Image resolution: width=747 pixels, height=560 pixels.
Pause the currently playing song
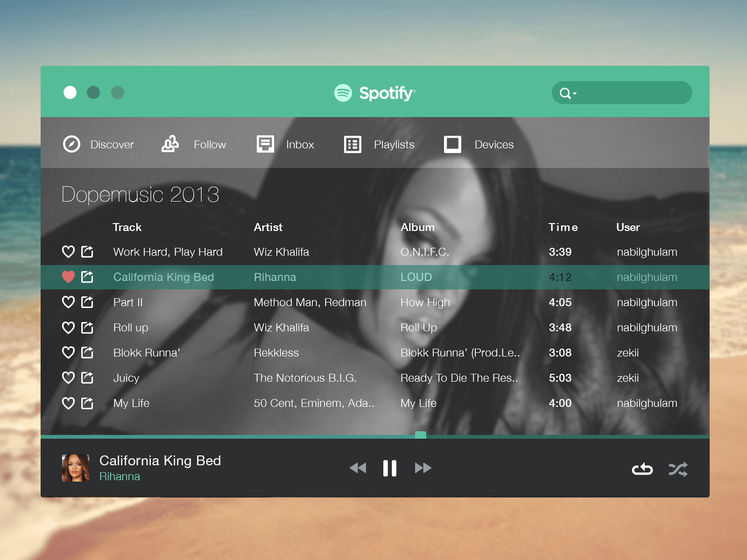pos(389,468)
